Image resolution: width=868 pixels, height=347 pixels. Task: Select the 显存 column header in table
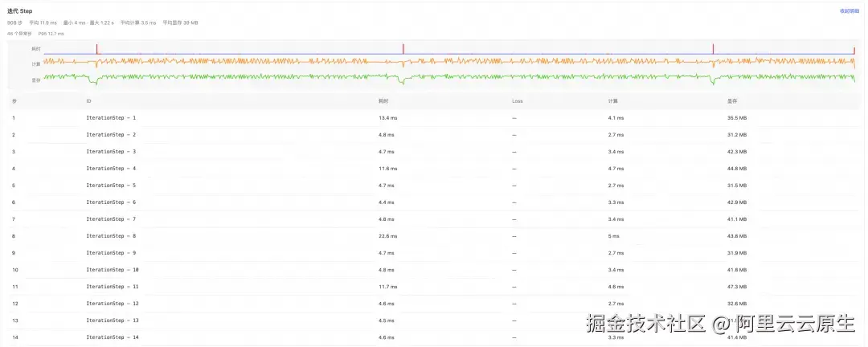pos(732,101)
